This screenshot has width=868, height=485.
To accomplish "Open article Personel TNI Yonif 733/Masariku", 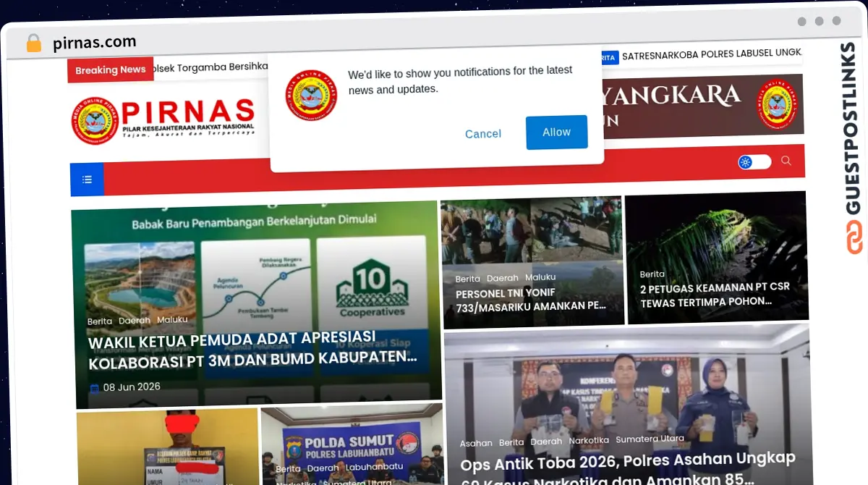I will click(530, 300).
